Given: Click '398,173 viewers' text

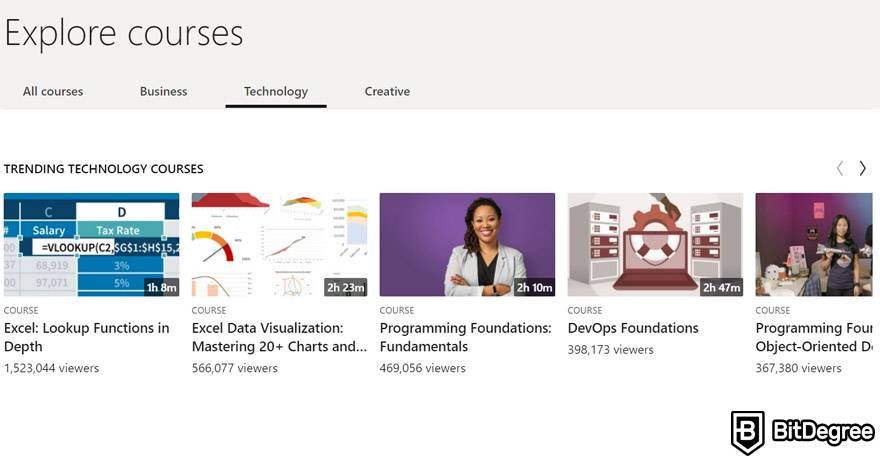Looking at the screenshot, I should click(x=611, y=350).
